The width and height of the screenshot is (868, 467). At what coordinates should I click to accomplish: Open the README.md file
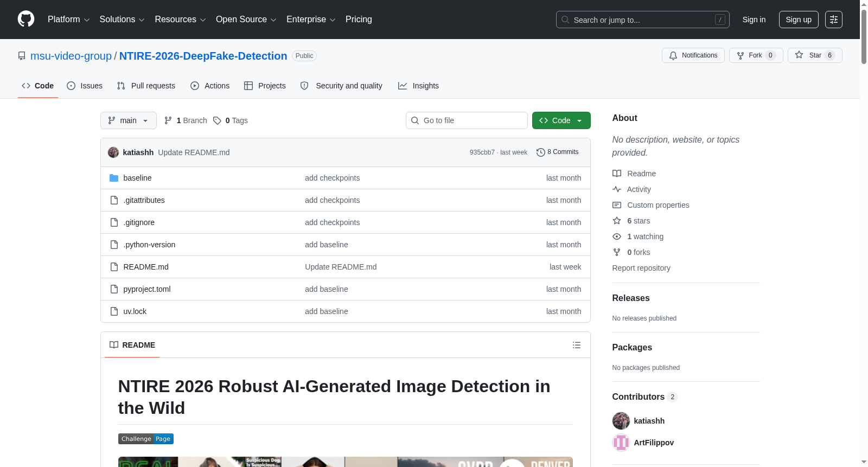(x=146, y=267)
